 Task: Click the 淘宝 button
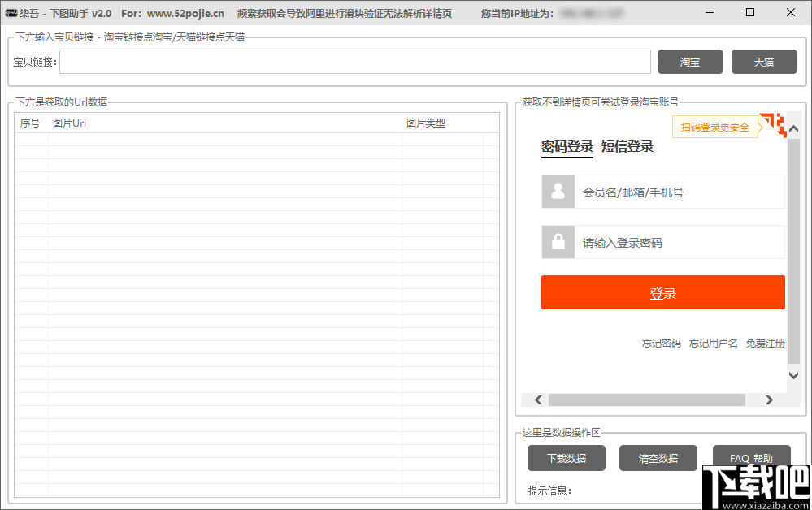[x=690, y=61]
